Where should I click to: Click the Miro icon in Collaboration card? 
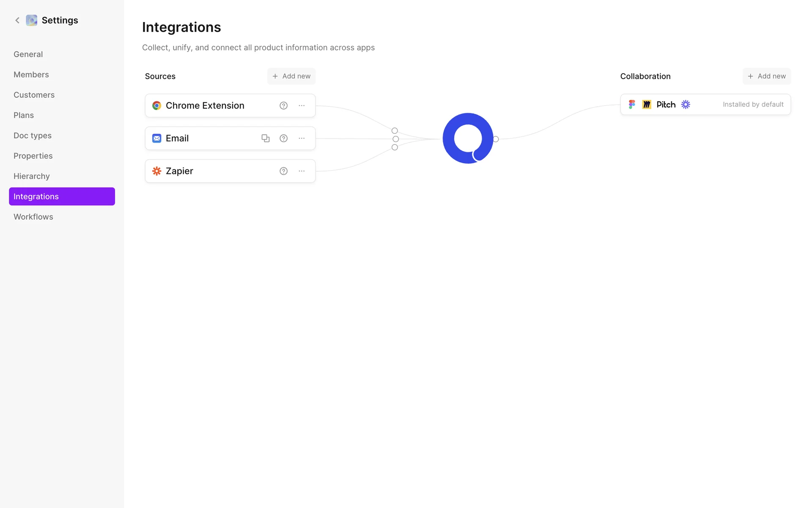(647, 105)
